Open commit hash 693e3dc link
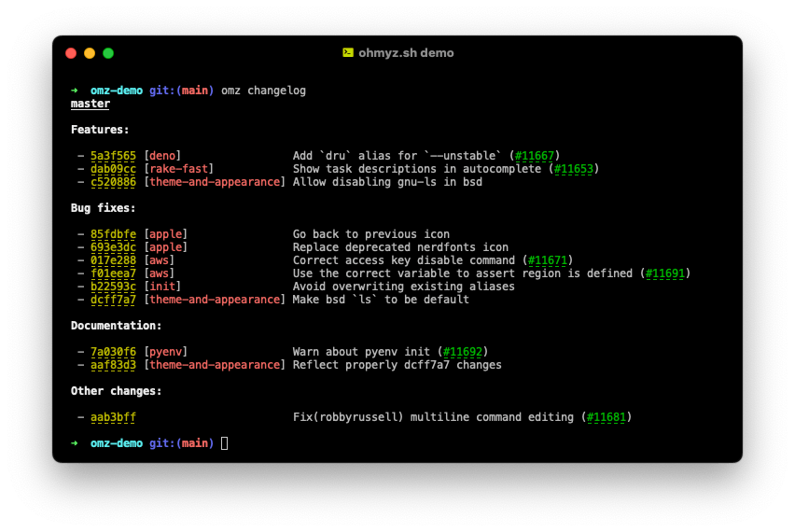The width and height of the screenshot is (795, 532). click(113, 247)
